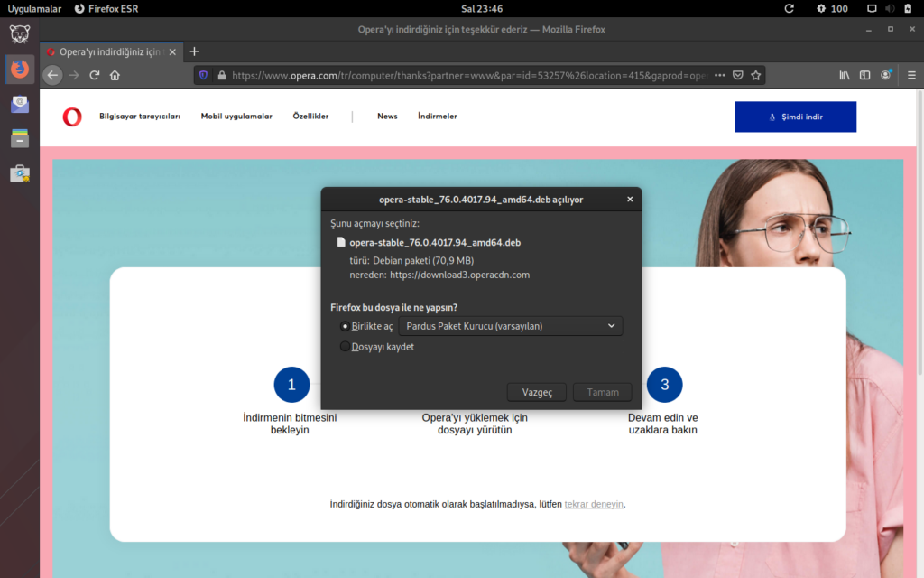Viewport: 924px width, 578px height.
Task: Cancel the download with 'Vazgeç'
Action: click(x=537, y=392)
